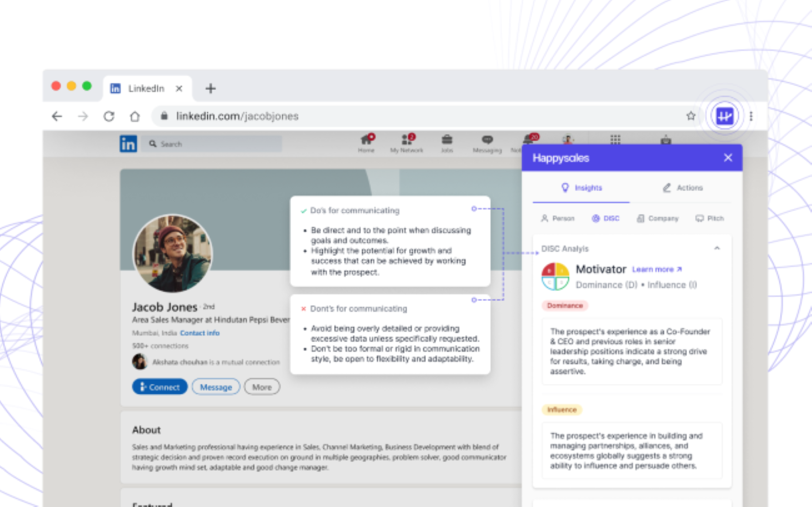812x507 pixels.
Task: Open the browser three-dot menu
Action: click(751, 116)
